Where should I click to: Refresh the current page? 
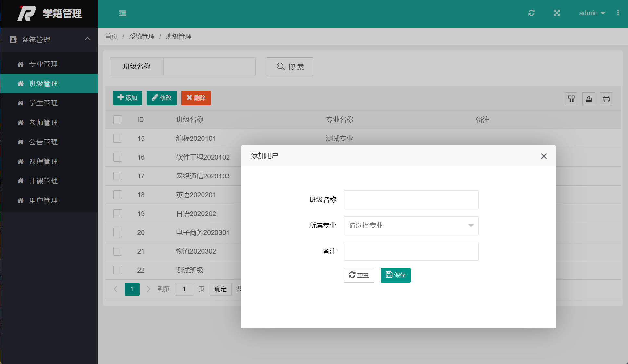coord(531,13)
